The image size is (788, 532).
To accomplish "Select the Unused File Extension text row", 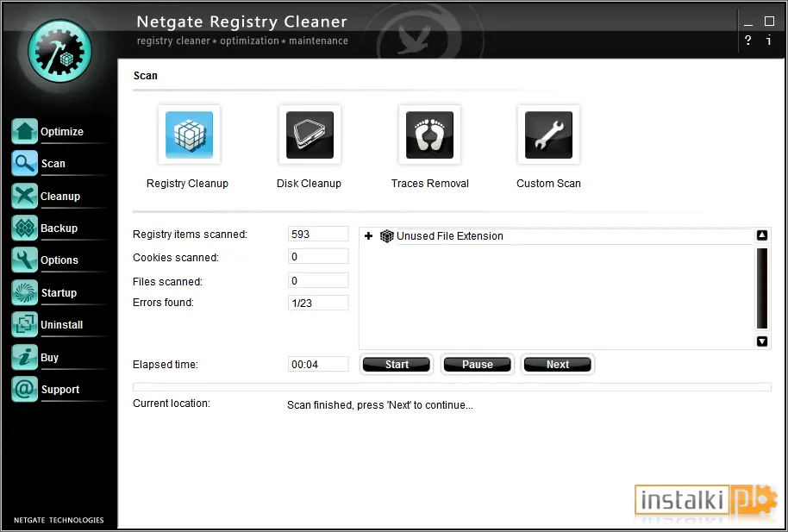I will 450,236.
